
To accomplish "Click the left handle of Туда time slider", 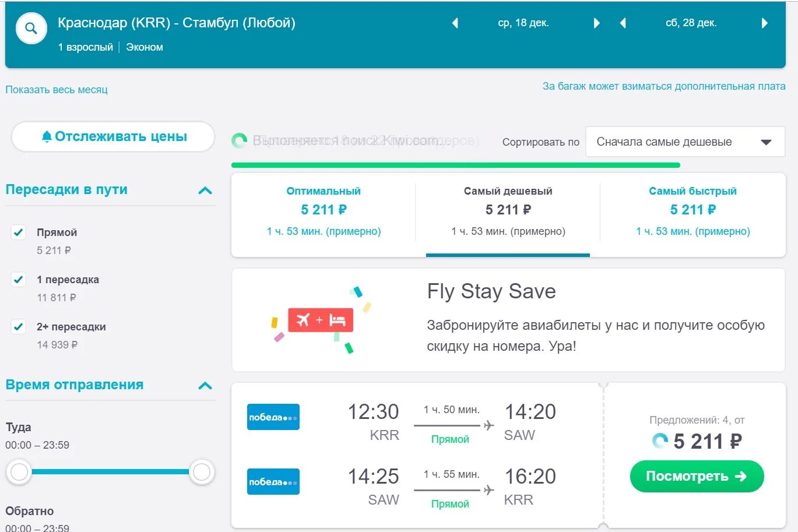I will pyautogui.click(x=19, y=471).
